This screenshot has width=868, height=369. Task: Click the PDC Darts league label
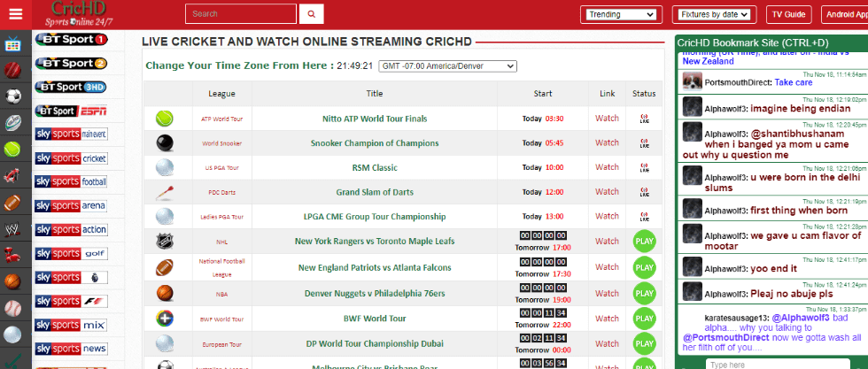click(x=221, y=192)
